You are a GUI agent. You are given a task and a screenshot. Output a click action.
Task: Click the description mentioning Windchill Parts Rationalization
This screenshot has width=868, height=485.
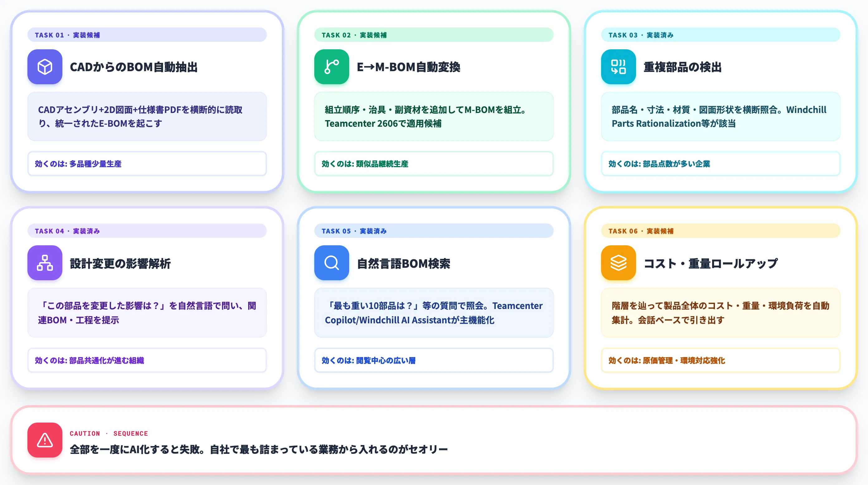pos(721,116)
